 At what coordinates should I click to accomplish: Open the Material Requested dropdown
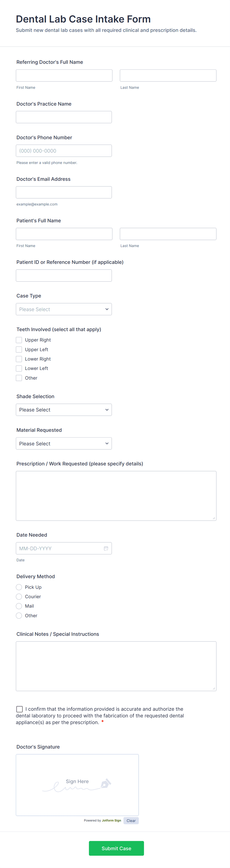(x=64, y=443)
